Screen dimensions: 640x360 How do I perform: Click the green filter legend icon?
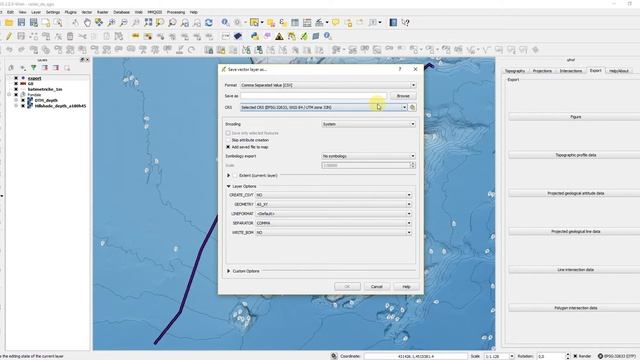(x=33, y=68)
